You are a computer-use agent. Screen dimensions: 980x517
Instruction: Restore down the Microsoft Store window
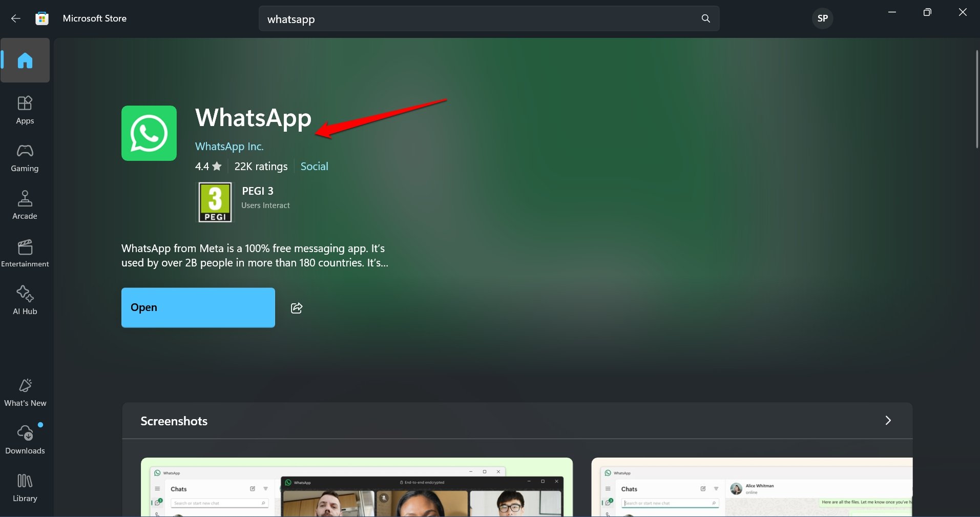(927, 12)
